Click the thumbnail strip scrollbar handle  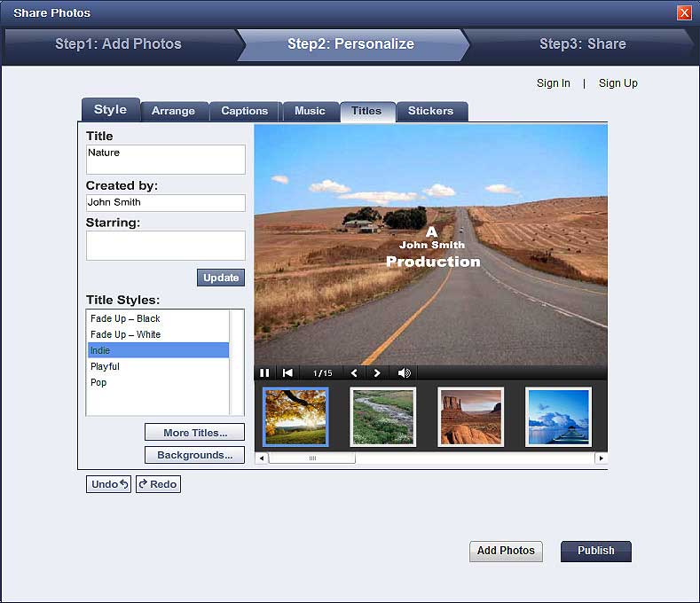point(312,458)
